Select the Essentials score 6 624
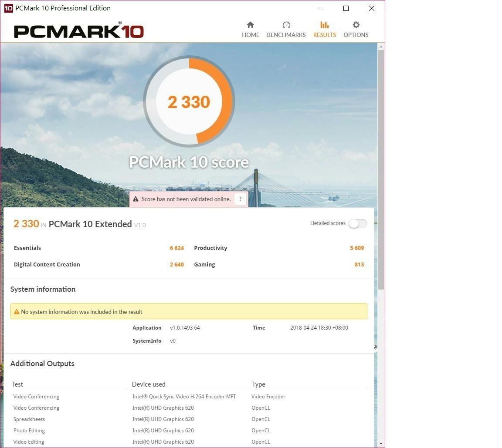Image resolution: width=502 pixels, height=448 pixels. point(176,248)
